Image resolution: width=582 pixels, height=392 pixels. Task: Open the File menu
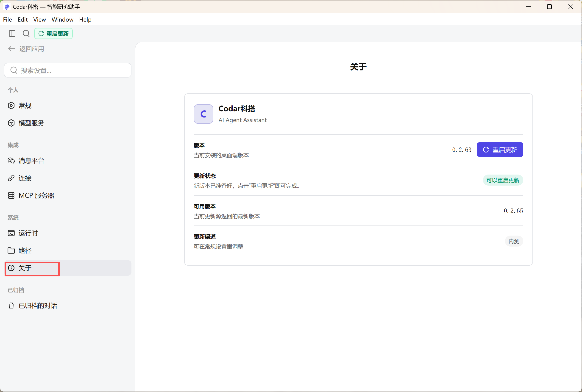click(8, 19)
